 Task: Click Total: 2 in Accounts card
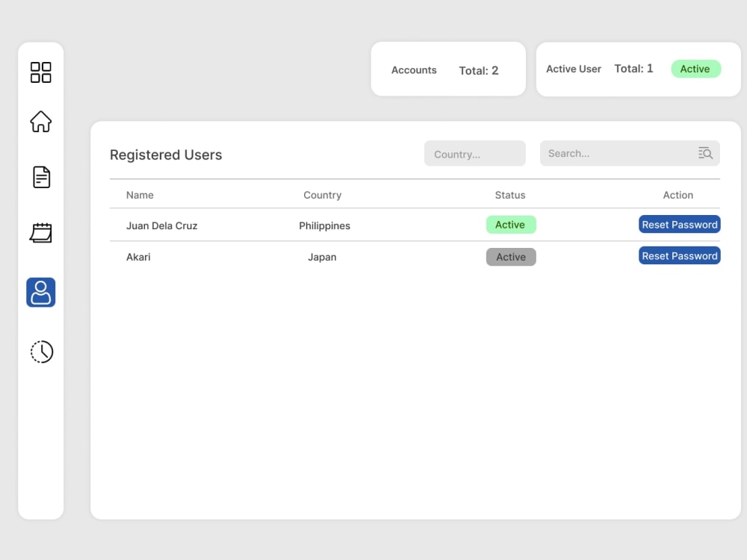[x=478, y=70]
